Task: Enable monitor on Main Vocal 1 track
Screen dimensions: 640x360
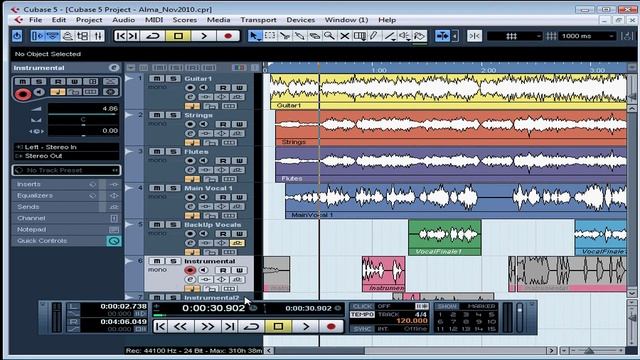Action: [203, 197]
